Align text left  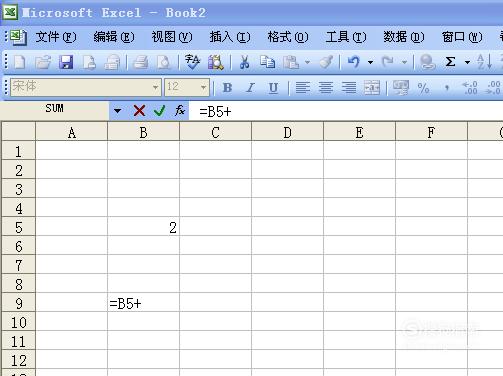pyautogui.click(x=303, y=88)
